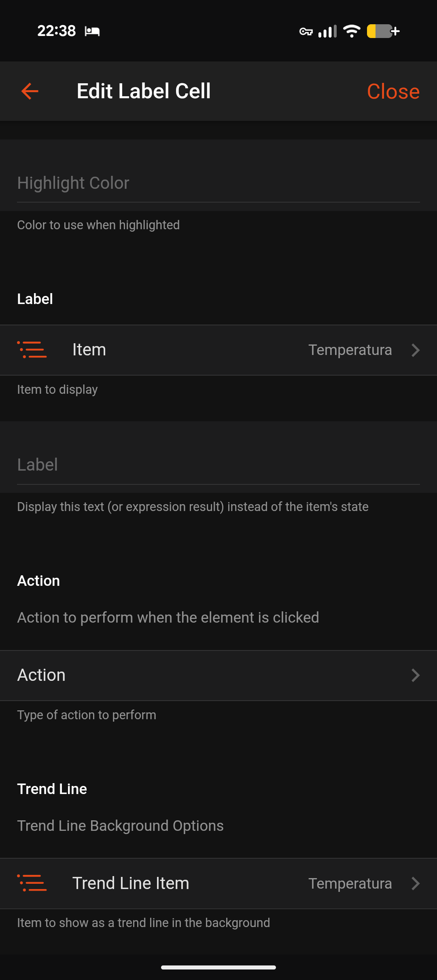Focus the Highlight Color input field
This screenshot has width=437, height=980.
pos(218,183)
